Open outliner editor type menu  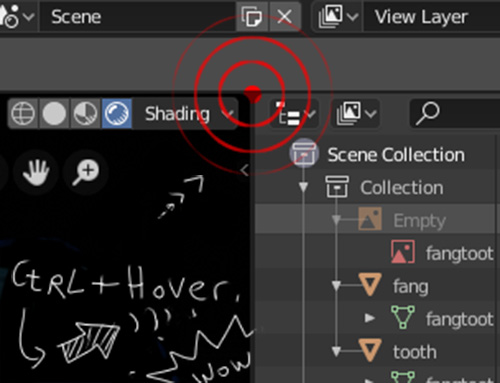294,114
